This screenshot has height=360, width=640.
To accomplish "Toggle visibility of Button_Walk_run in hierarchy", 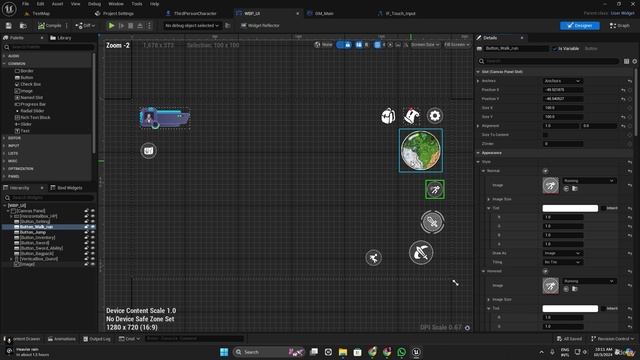I will pos(93,227).
